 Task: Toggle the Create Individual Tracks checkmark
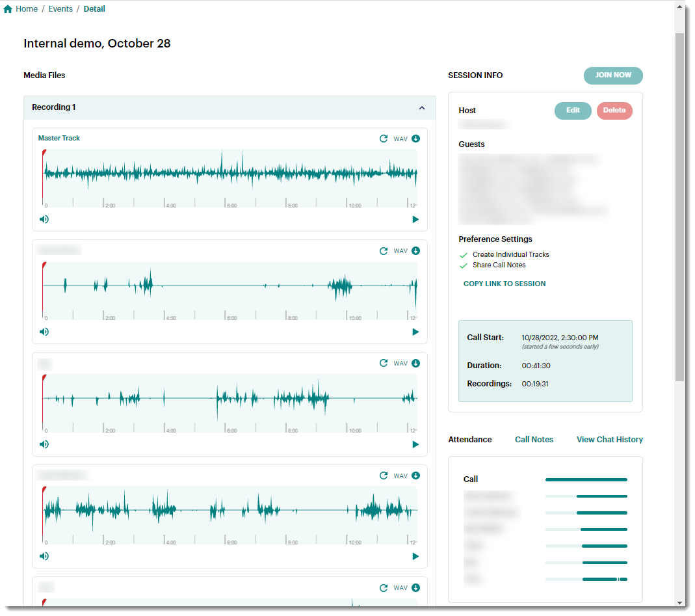pos(464,255)
